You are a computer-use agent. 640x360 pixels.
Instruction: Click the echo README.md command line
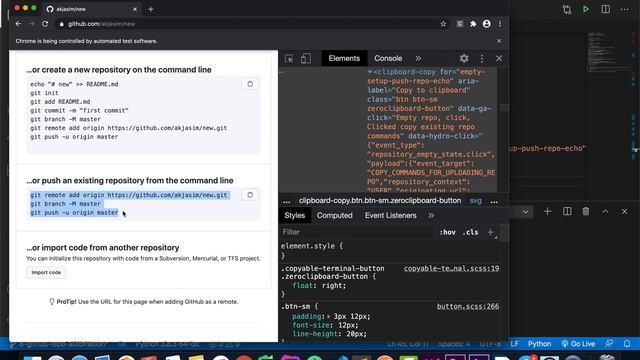pos(74,84)
